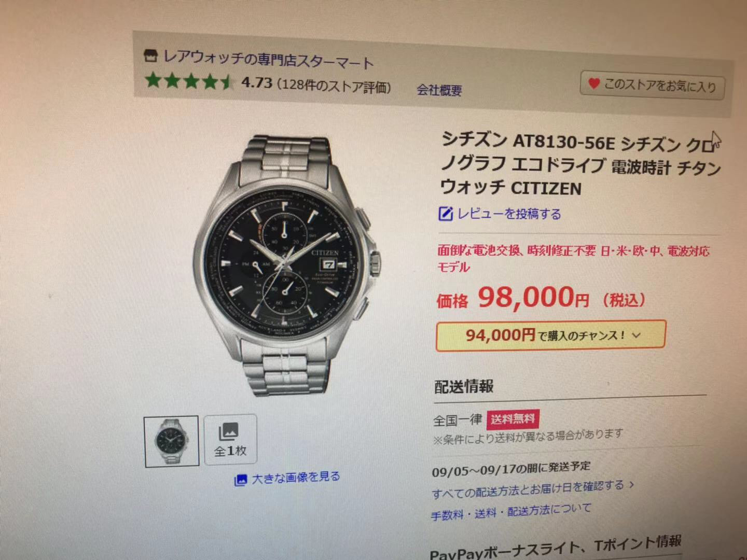
Task: Open 128件のストア評価 reviews link
Action: (335, 86)
